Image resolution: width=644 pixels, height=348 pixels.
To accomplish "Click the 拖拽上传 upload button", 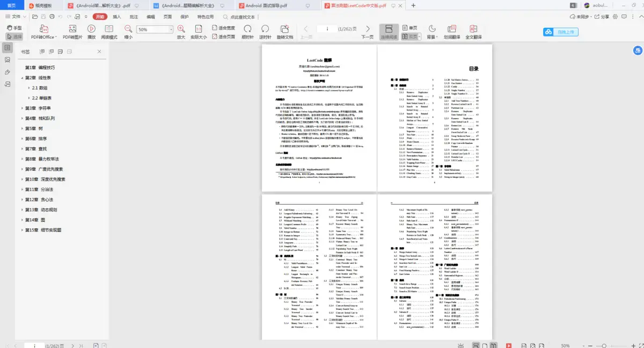I will [560, 32].
